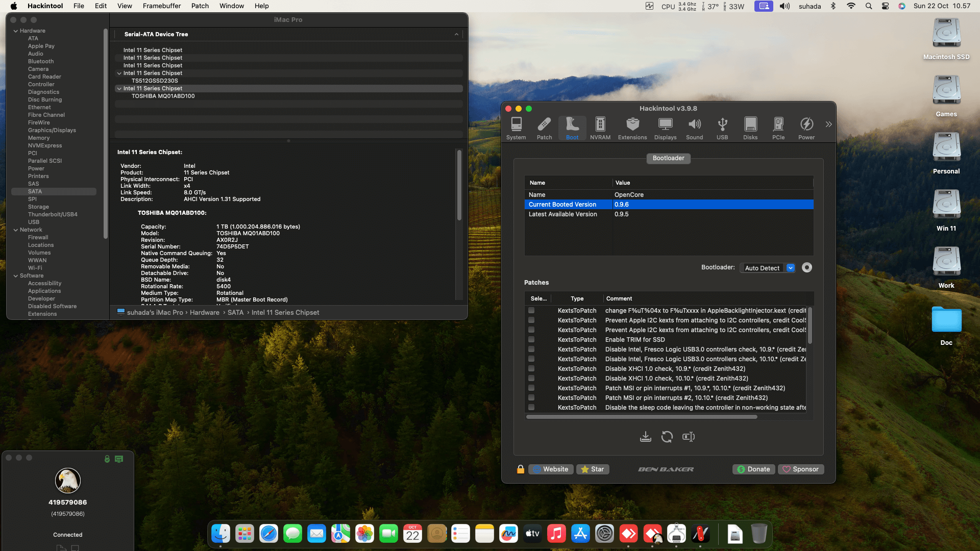The width and height of the screenshot is (980, 551).
Task: Select the USB toolbar icon
Action: pos(722,128)
